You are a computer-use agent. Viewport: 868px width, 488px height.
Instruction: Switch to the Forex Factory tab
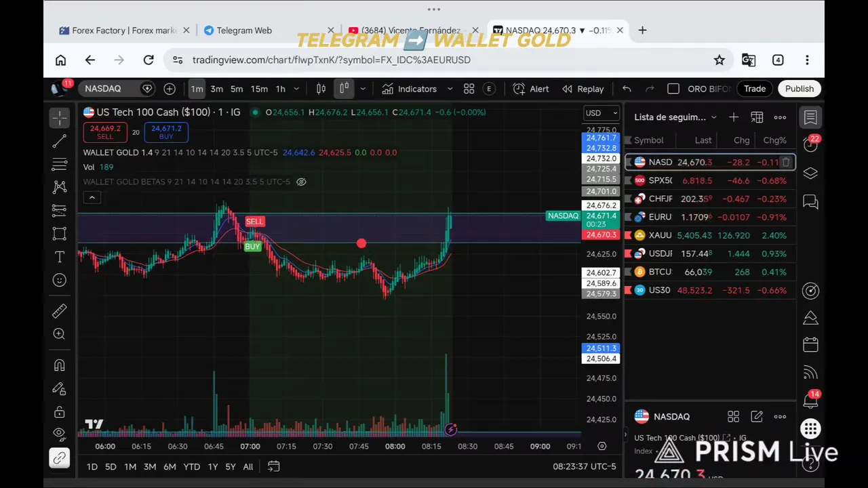click(124, 30)
